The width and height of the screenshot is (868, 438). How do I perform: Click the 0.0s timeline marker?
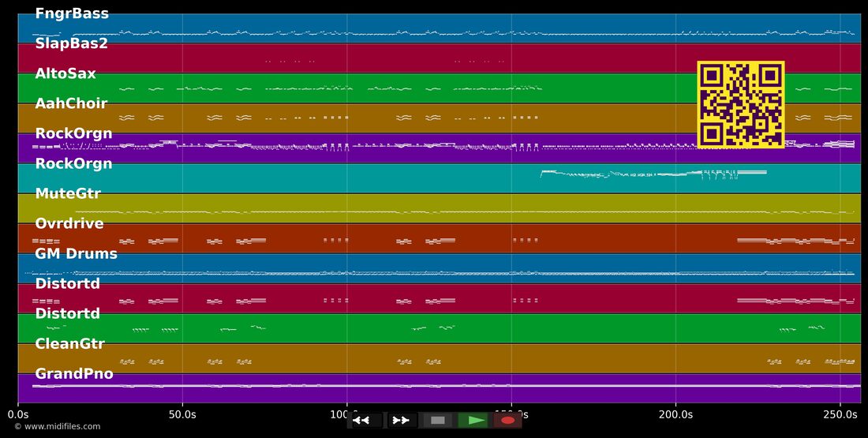(18, 414)
